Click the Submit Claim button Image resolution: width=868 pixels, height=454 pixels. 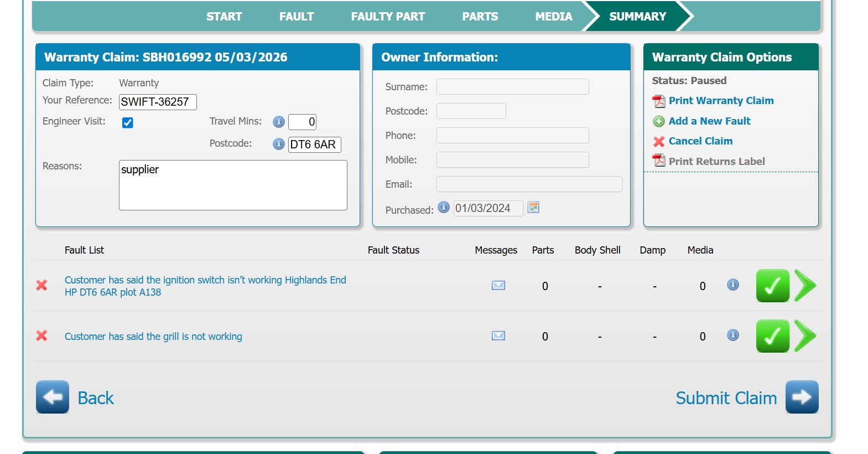pyautogui.click(x=746, y=398)
